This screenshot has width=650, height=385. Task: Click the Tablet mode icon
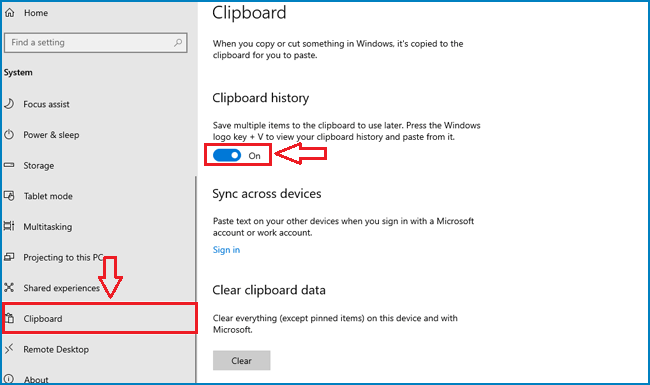(x=9, y=196)
